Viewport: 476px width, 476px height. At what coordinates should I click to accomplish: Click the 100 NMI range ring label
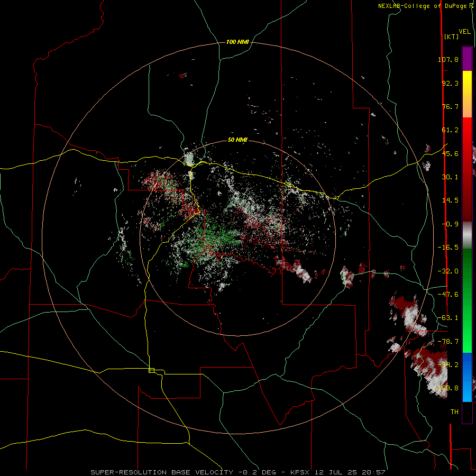(237, 42)
